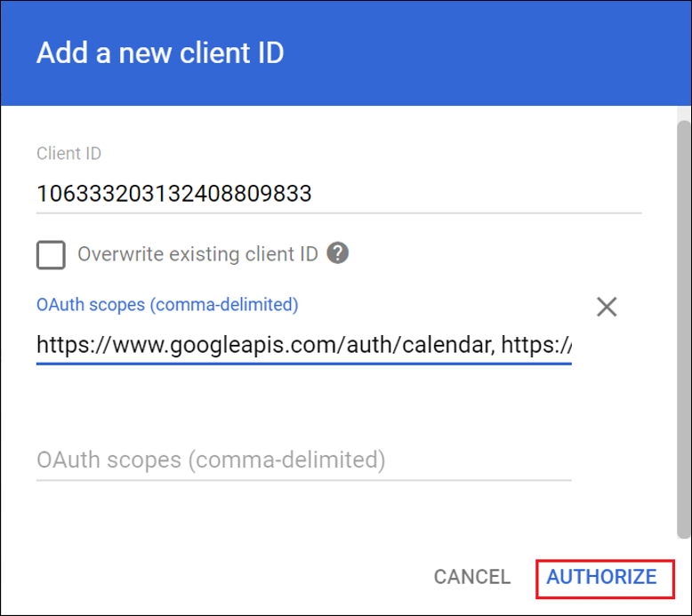Click the blue dialog header bar
This screenshot has width=692, height=616.
[489, 53]
